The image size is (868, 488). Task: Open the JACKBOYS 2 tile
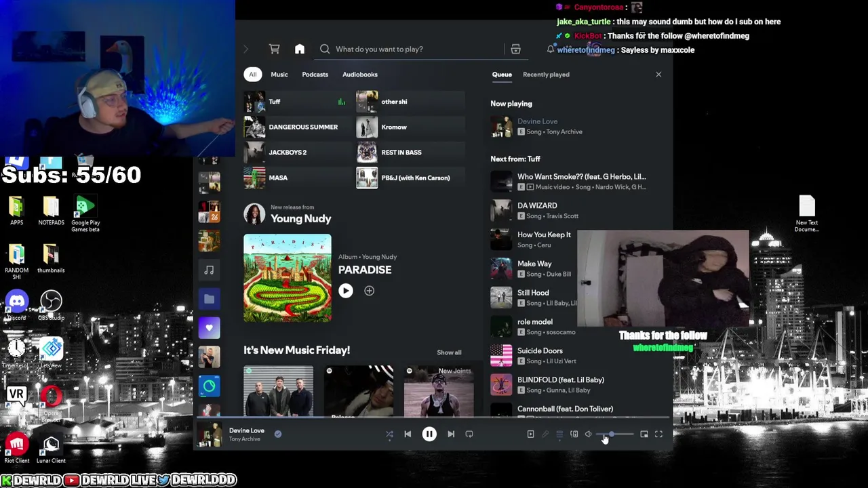pos(297,152)
